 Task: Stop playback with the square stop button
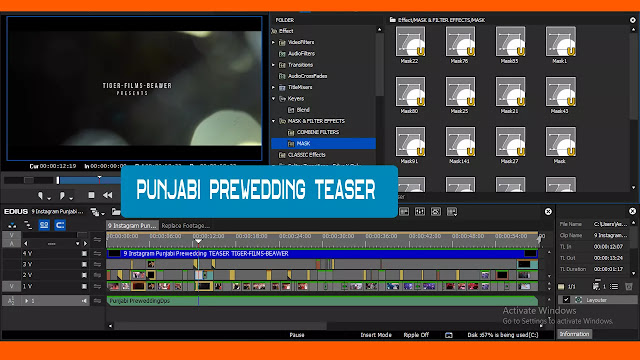[91, 196]
